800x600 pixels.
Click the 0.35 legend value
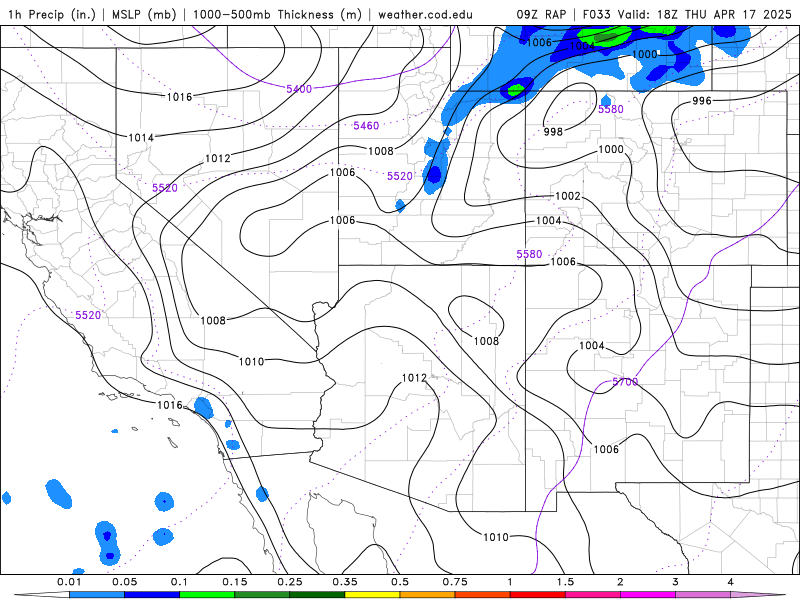345,582
